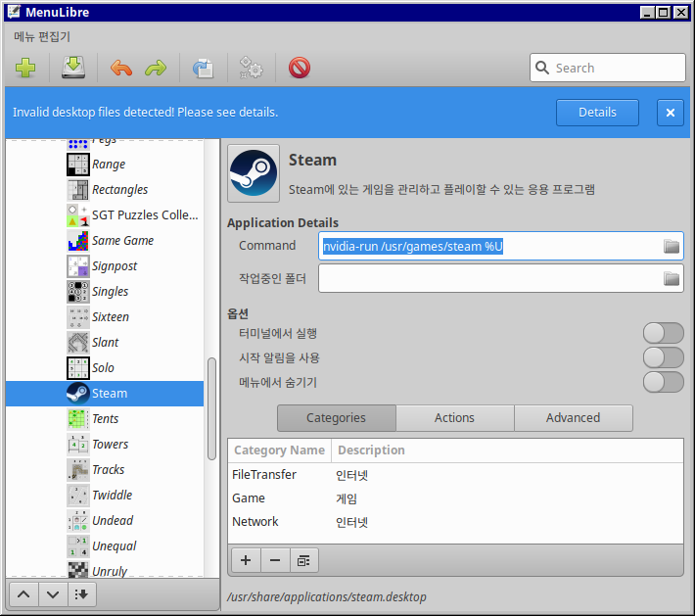Select the Game category row

click(455, 498)
